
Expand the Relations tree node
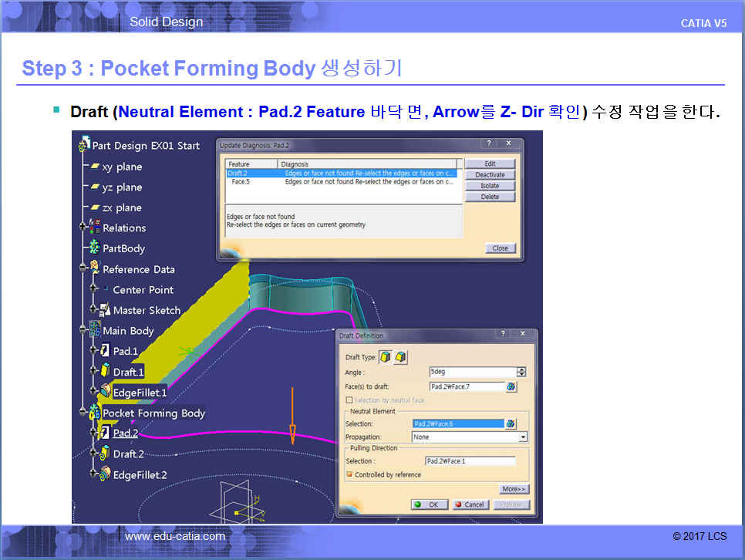pos(83,228)
